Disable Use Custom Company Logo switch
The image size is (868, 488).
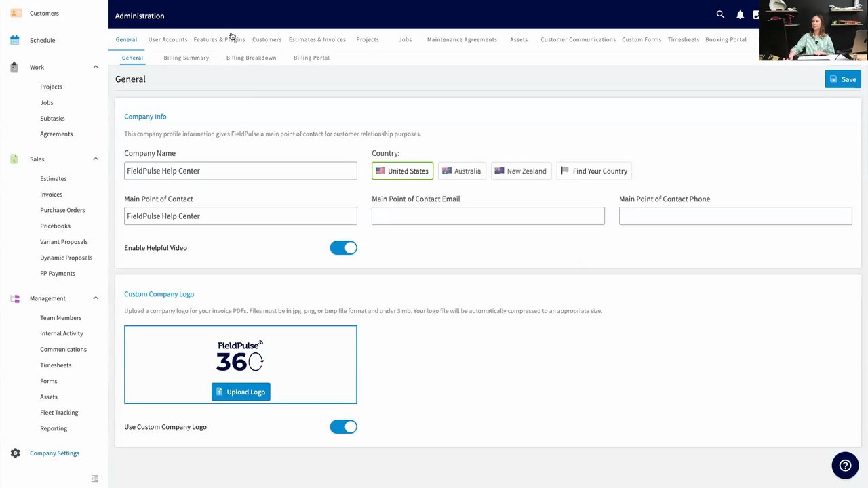[343, 427]
